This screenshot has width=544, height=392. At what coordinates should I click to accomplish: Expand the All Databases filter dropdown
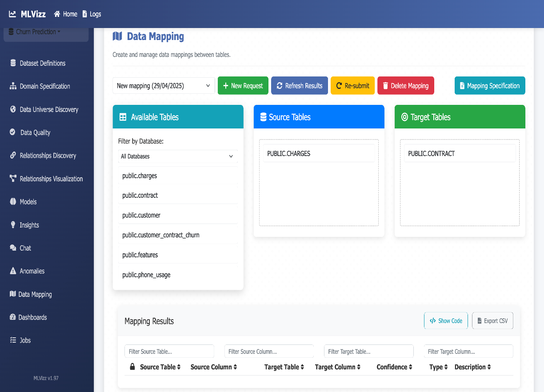[x=178, y=156]
